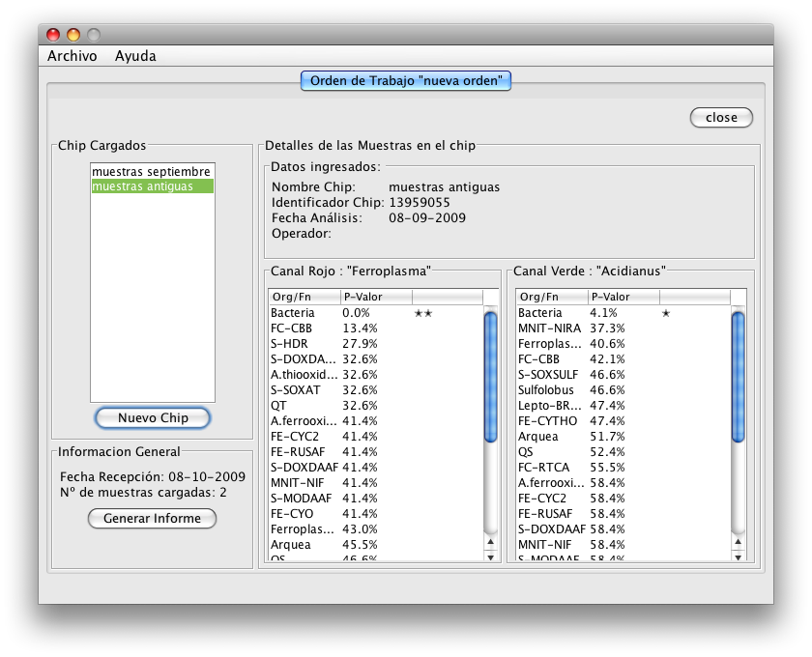
Task: Click the Nombre Chip value muestras antiguas
Action: click(x=445, y=186)
